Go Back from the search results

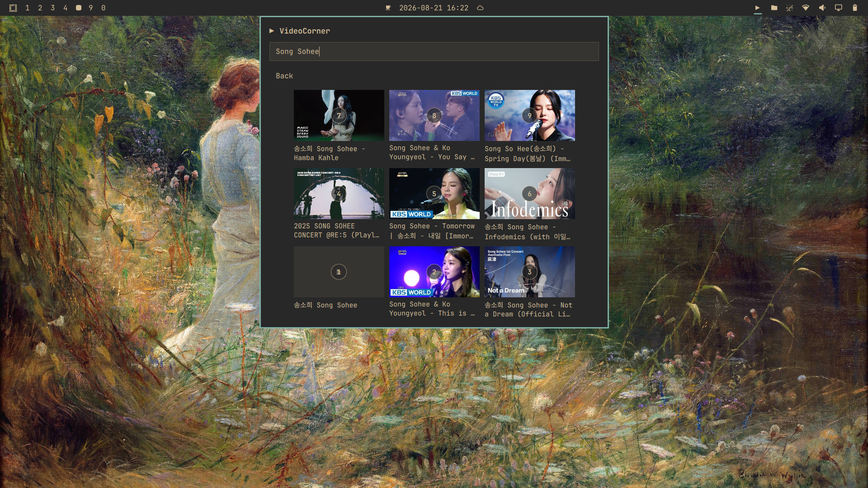[284, 76]
